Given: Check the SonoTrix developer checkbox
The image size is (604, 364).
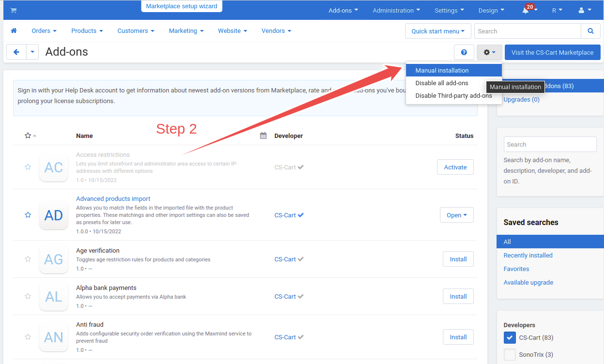Looking at the screenshot, I should pyautogui.click(x=510, y=355).
